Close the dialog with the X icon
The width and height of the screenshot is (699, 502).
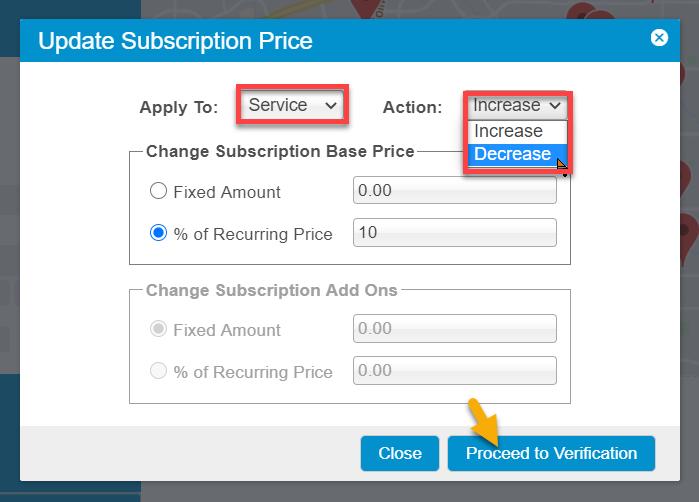659,38
